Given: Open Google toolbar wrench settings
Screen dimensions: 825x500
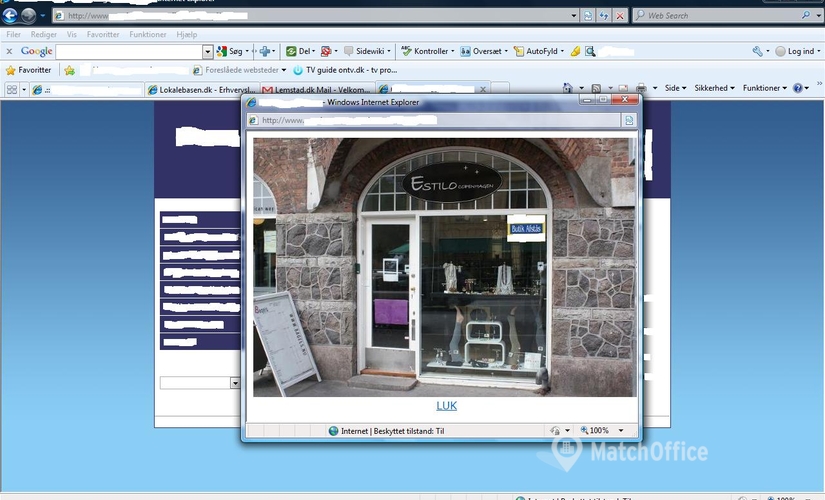Looking at the screenshot, I should point(758,51).
